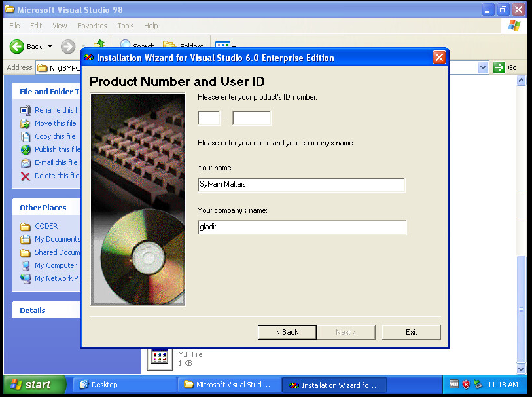Screen dimensions: 532x397
Task: Exit the installation wizard
Action: [x=411, y=332]
